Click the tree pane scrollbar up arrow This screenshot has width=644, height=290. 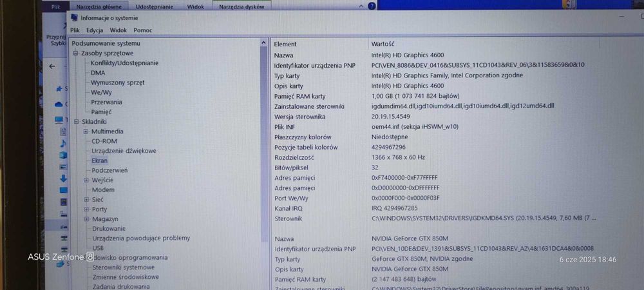263,43
